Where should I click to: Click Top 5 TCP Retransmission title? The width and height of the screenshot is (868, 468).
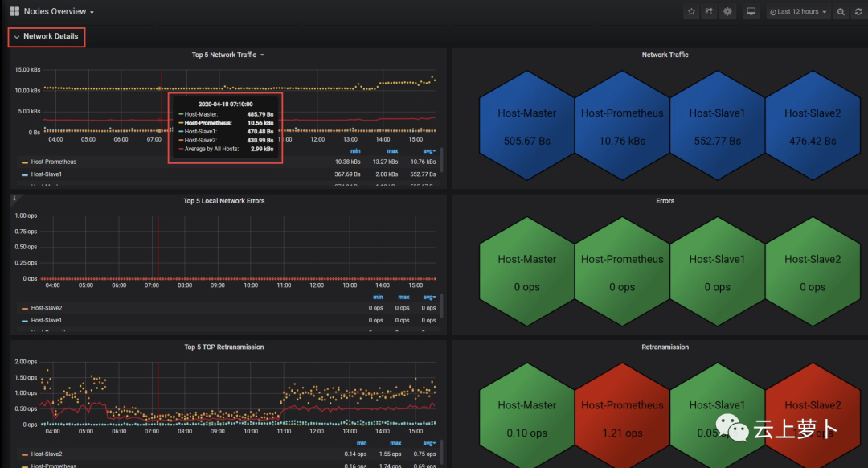223,347
